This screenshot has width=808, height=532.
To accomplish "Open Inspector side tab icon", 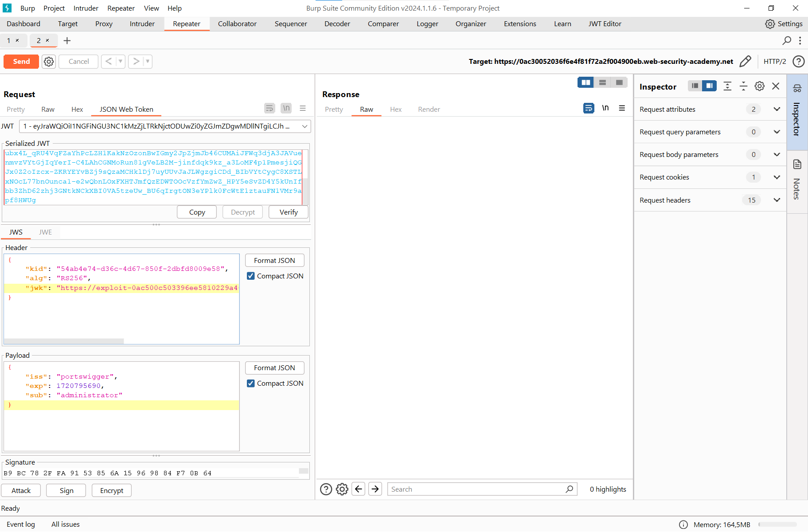I will (x=797, y=88).
